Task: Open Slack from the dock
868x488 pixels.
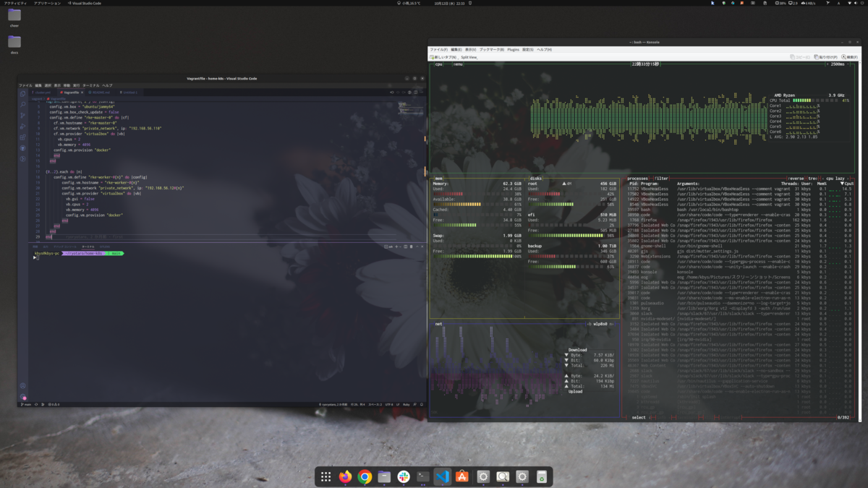Action: click(404, 476)
